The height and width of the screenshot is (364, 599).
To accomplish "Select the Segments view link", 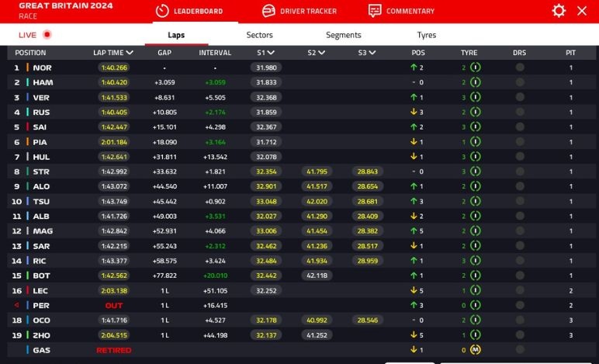I will point(343,35).
